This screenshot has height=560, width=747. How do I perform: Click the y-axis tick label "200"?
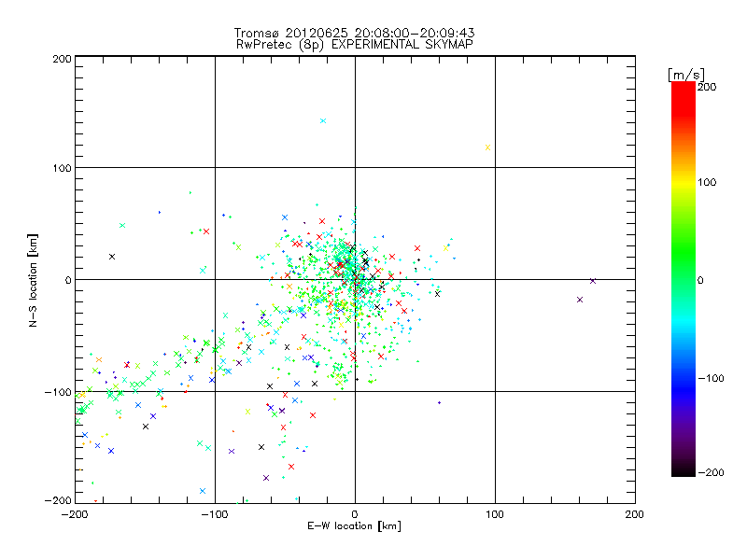coord(63,59)
